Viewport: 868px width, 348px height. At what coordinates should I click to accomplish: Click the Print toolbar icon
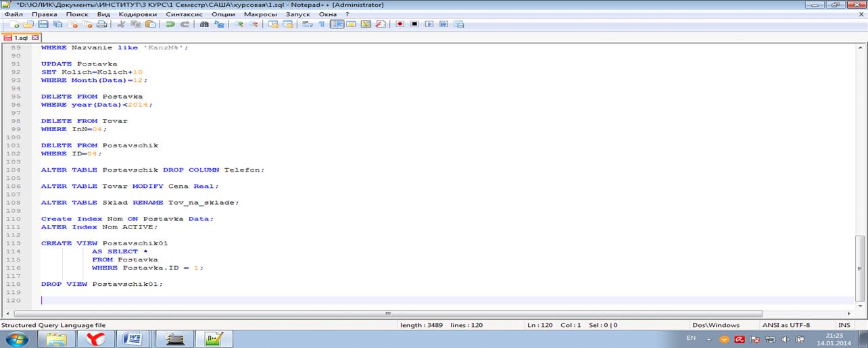pos(101,24)
